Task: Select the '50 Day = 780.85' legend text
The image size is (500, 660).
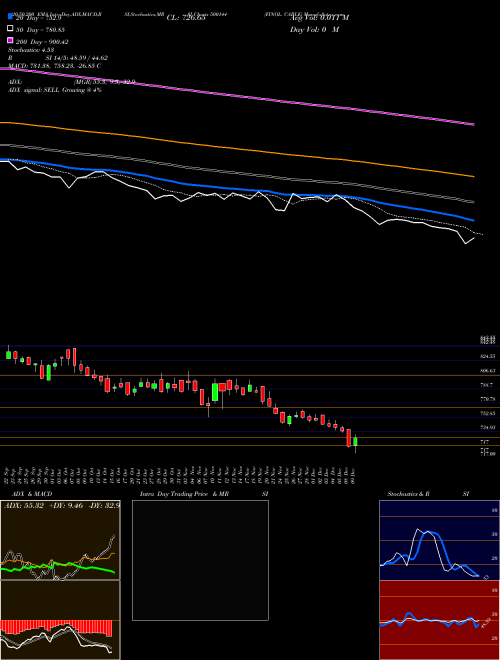Action: pos(40,29)
